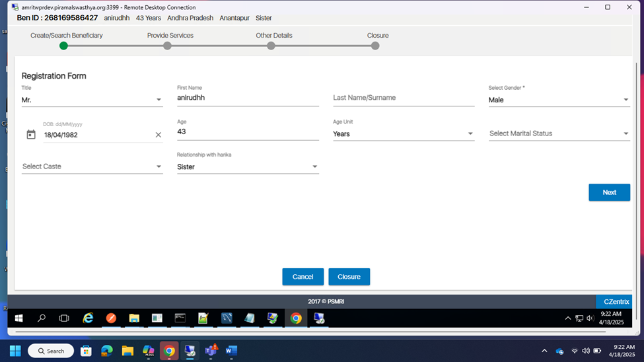Open remote desktop's Windows Start button
The image size is (644, 362).
click(19, 318)
